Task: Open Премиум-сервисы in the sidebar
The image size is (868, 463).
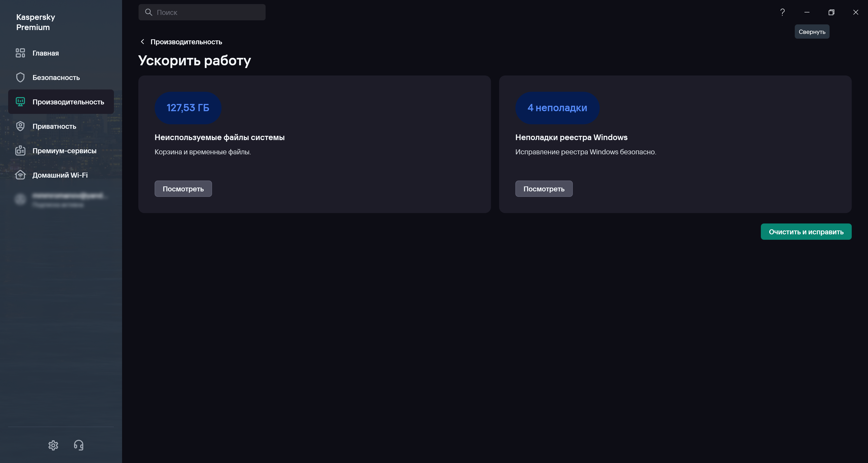Action: [x=64, y=151]
